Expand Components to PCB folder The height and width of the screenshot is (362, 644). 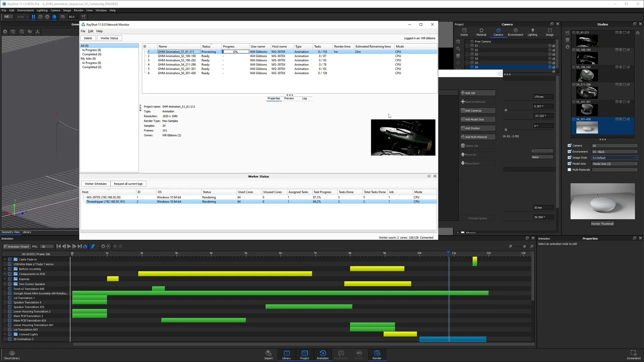click(5, 274)
